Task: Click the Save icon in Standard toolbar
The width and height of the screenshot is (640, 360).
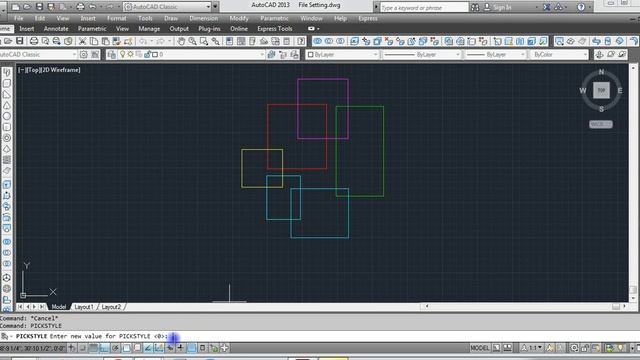Action: tap(20, 41)
